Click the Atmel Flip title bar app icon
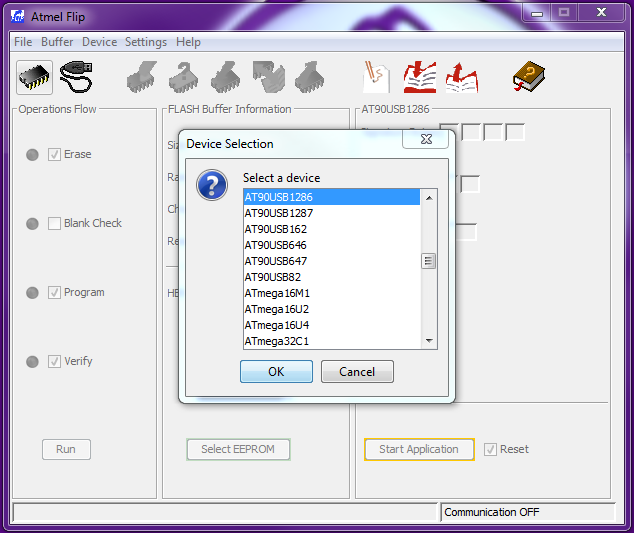This screenshot has width=634, height=533. [x=18, y=17]
